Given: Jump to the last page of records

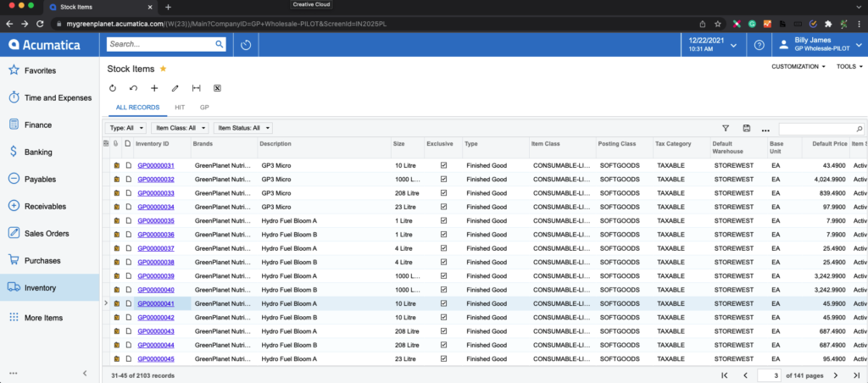Looking at the screenshot, I should pos(856,375).
